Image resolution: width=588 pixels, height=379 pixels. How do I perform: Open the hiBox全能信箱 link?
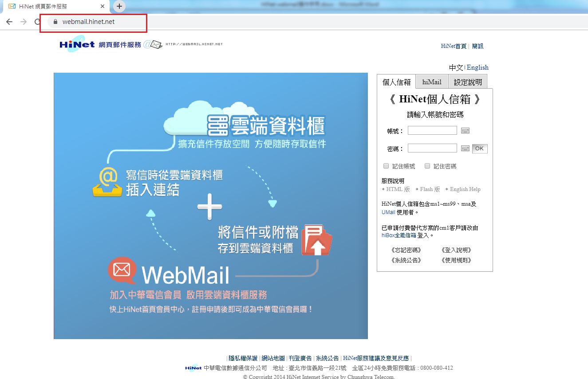[399, 235]
